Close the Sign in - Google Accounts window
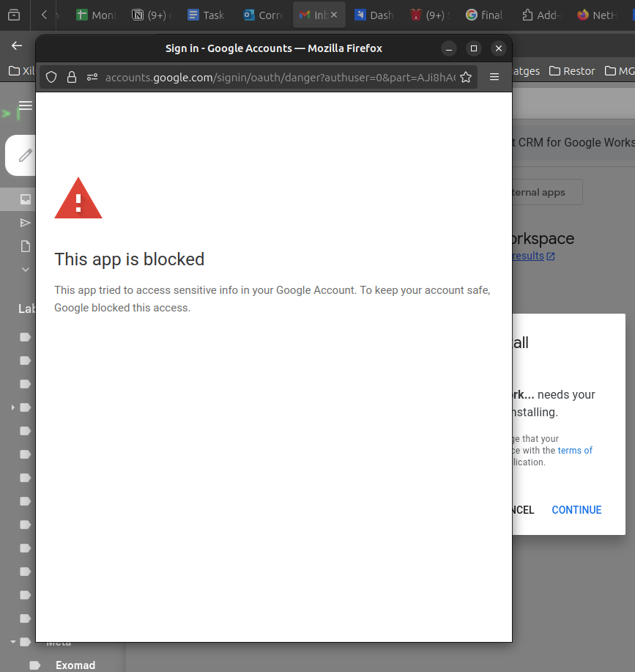The width and height of the screenshot is (635, 672). pyautogui.click(x=499, y=48)
